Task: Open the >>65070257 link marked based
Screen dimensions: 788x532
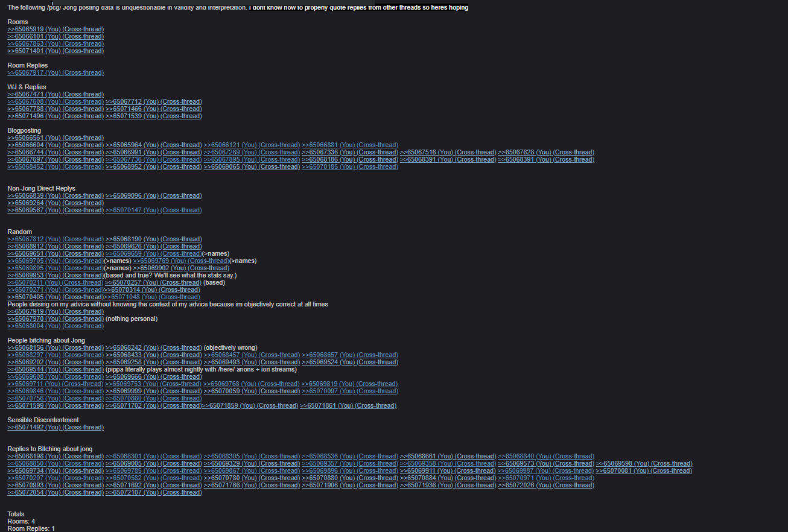Action: click(x=153, y=282)
